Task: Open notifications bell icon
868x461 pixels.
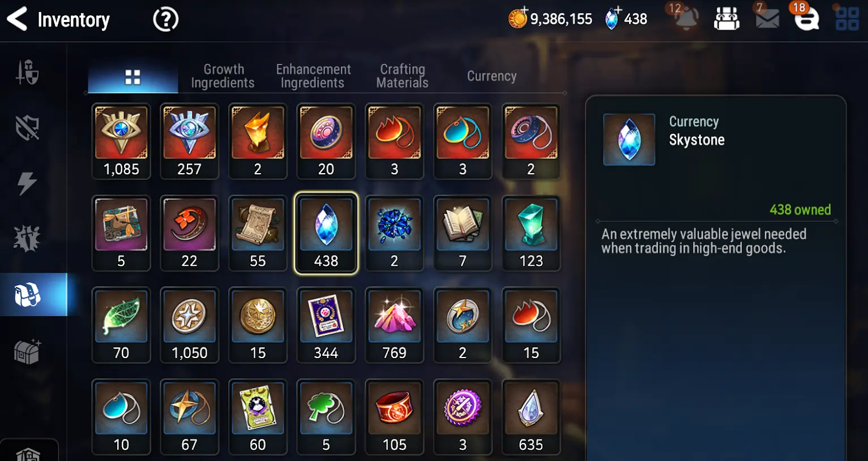Action: tap(686, 19)
